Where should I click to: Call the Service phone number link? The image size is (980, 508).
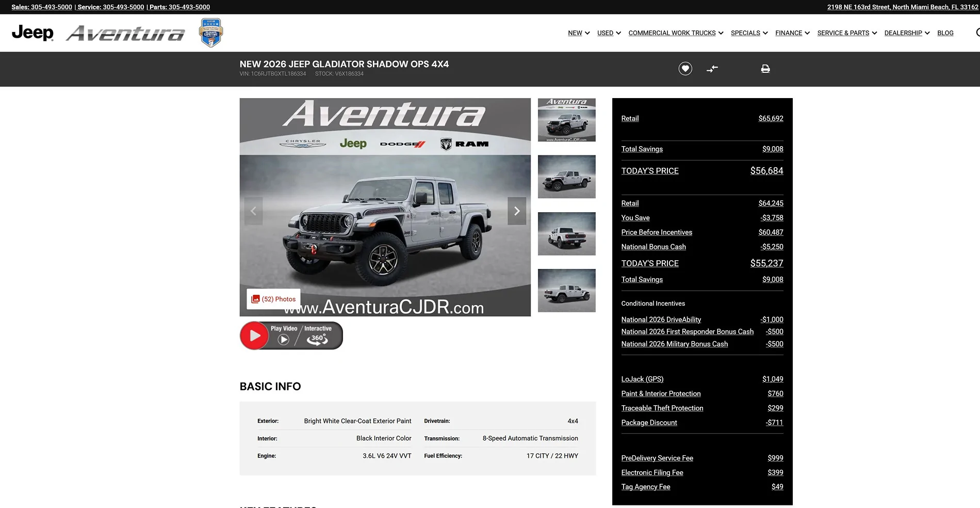click(111, 7)
